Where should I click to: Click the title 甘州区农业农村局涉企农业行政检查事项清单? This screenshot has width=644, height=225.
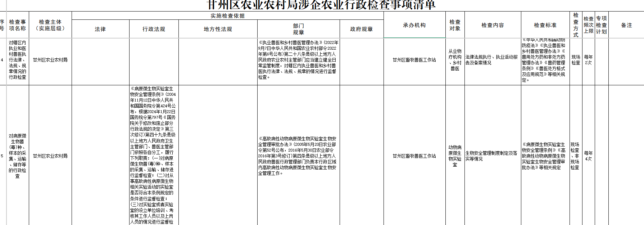321,5
